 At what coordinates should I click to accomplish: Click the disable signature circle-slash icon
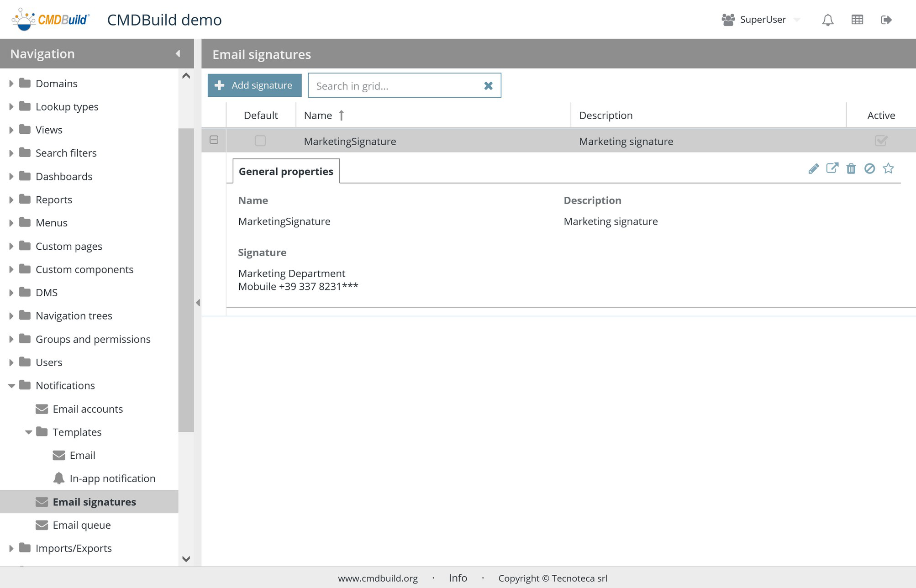tap(869, 169)
